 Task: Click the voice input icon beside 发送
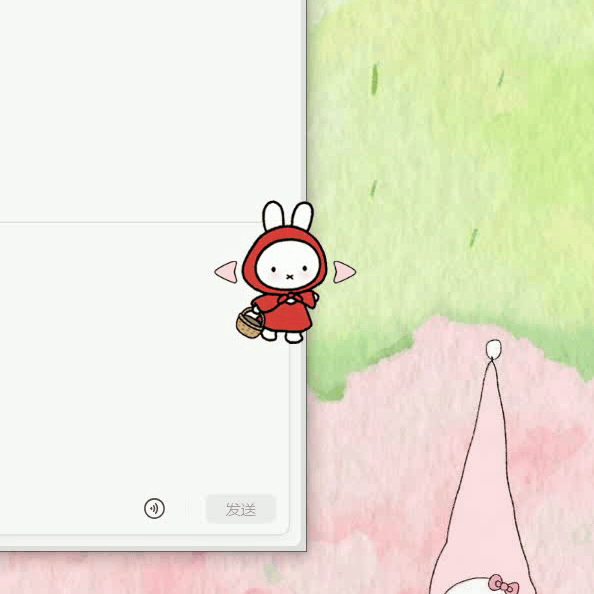point(154,508)
